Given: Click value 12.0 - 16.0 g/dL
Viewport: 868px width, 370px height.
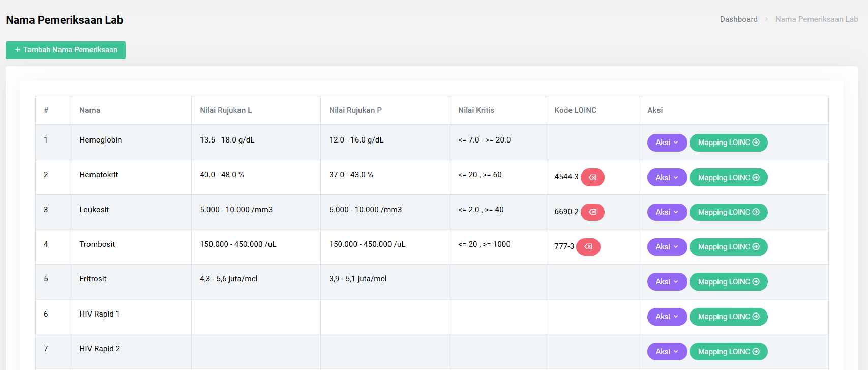Looking at the screenshot, I should click(x=356, y=140).
